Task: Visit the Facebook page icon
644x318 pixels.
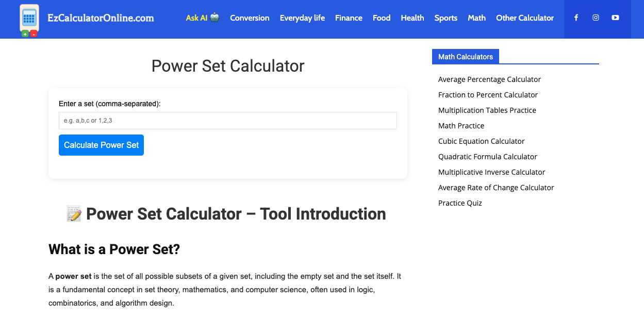Action: tap(576, 18)
